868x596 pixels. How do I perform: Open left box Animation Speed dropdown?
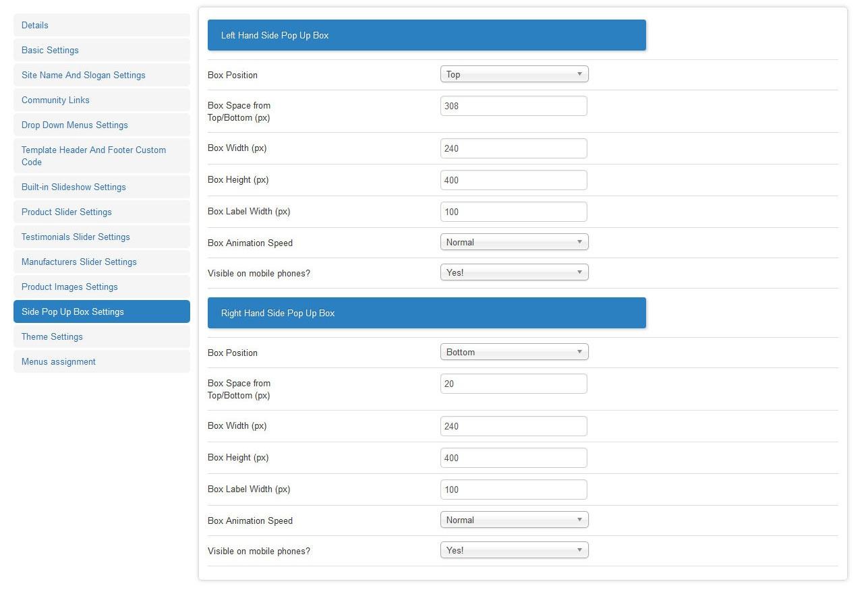514,242
